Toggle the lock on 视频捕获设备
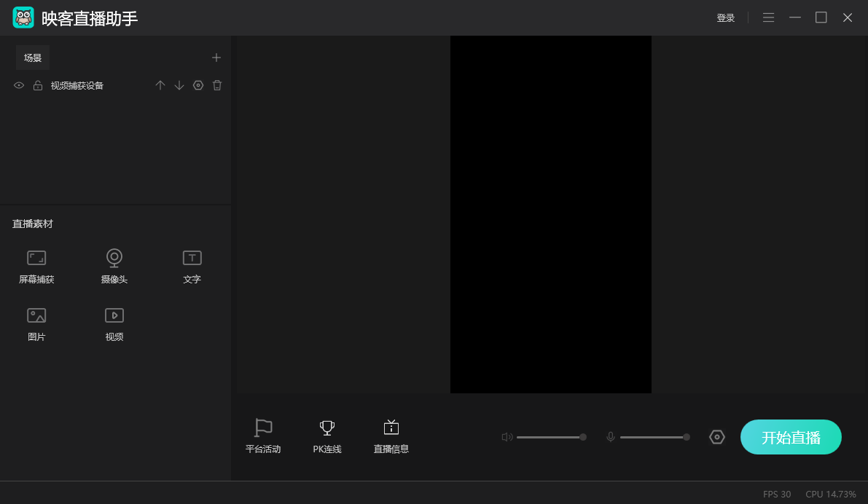Image resolution: width=868 pixels, height=504 pixels. [38, 86]
